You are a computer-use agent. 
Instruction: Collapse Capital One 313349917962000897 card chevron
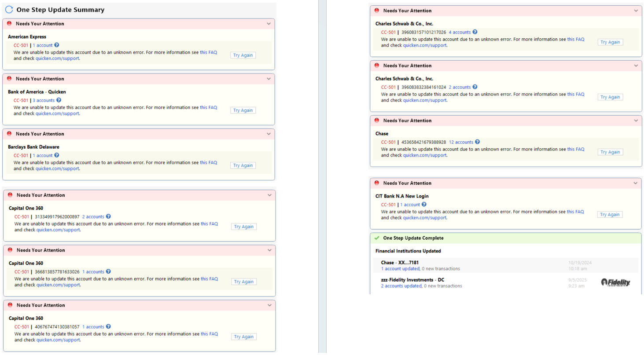(x=269, y=195)
